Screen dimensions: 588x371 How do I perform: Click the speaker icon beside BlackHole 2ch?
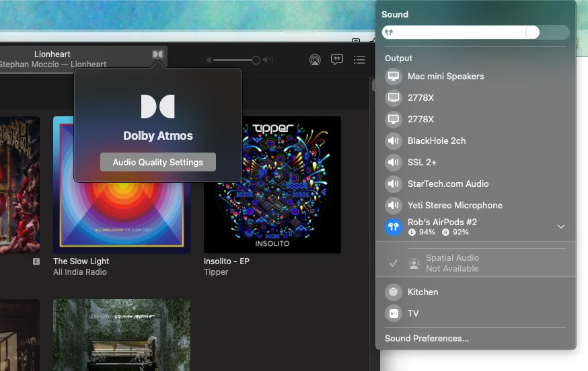coord(394,141)
